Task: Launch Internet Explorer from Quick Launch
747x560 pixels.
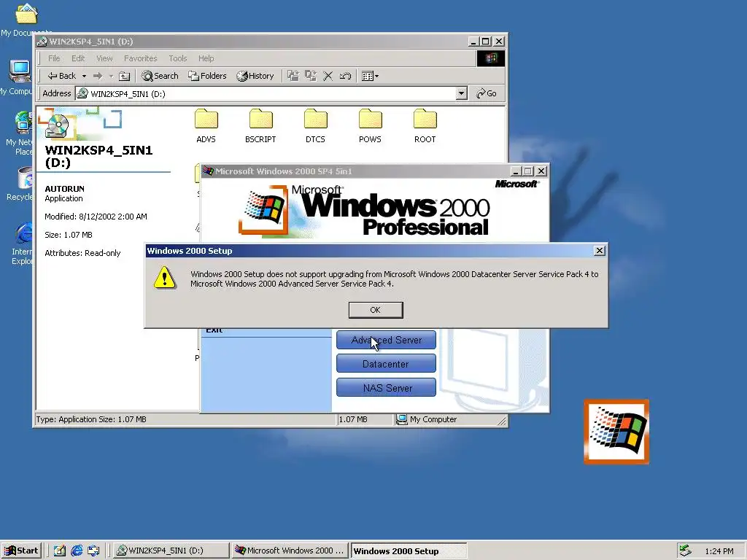Action: (76, 551)
